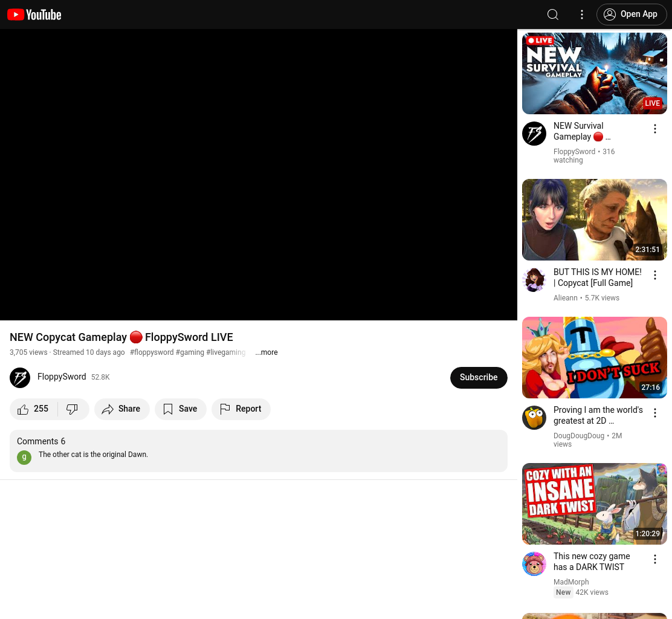Open the YouTube home logo
This screenshot has height=619, width=672.
click(x=34, y=15)
